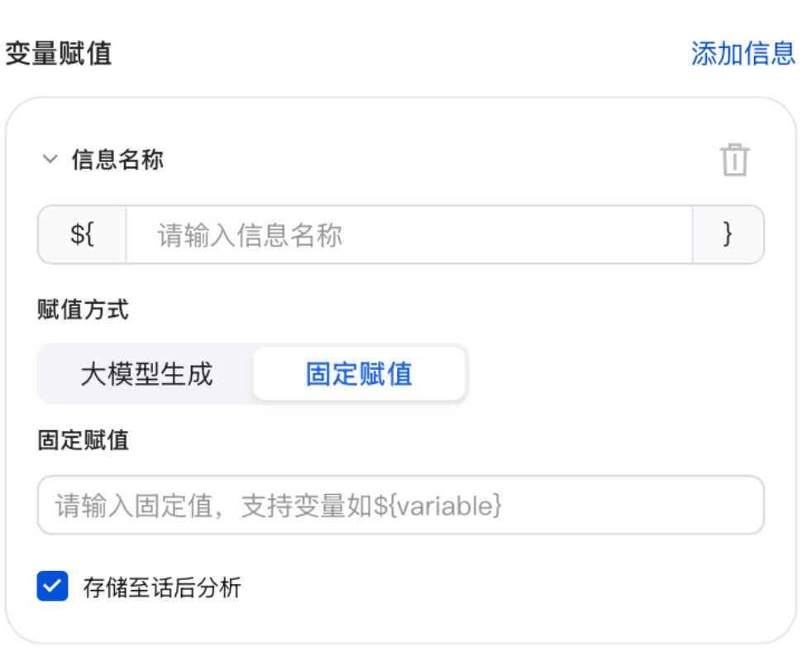Click the down arrow beside 信息名称
This screenshot has height=657, width=812.
click(50, 159)
